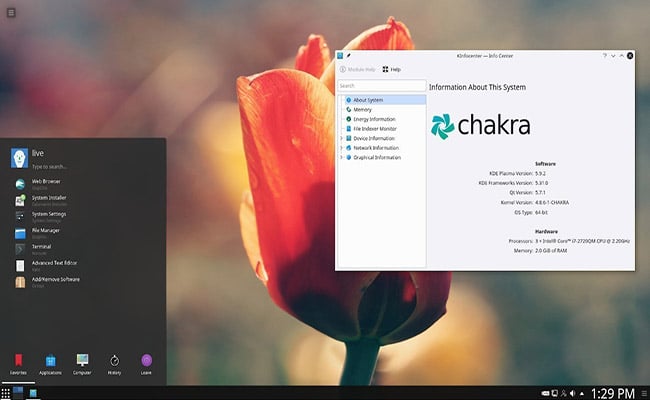Open the panel settings hamburger at taskbar end
Screen dimensions: 650x400
(644, 393)
